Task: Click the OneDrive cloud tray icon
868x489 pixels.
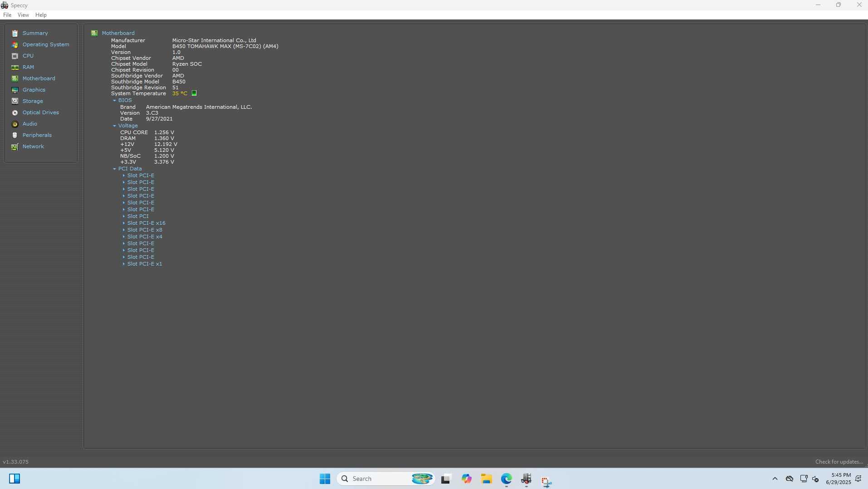Action: [790, 479]
